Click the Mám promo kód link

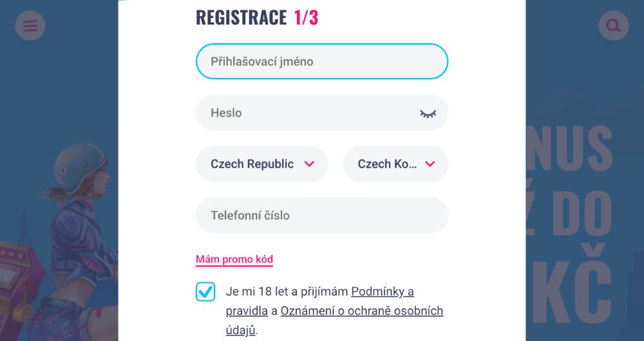(234, 260)
